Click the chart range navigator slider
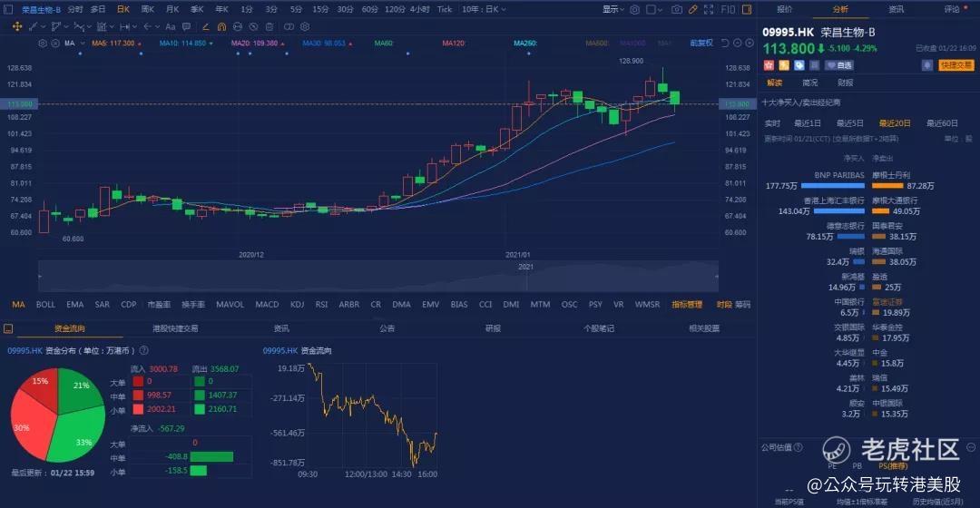The width and height of the screenshot is (980, 508). coord(378,277)
